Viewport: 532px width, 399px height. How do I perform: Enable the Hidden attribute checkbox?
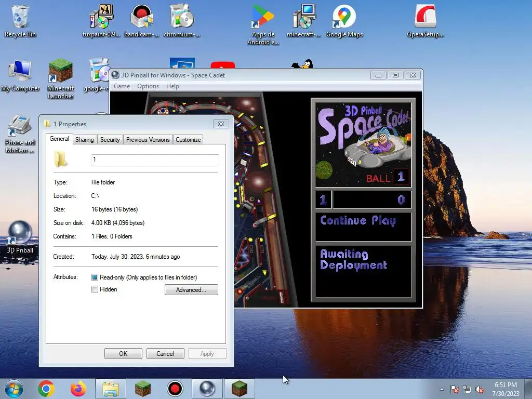tap(95, 289)
